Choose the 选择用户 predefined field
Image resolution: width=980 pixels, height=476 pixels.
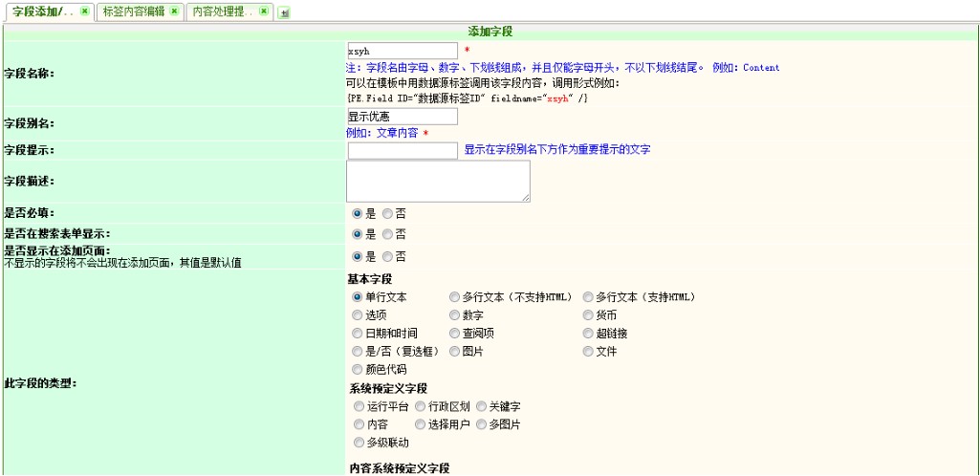point(420,424)
